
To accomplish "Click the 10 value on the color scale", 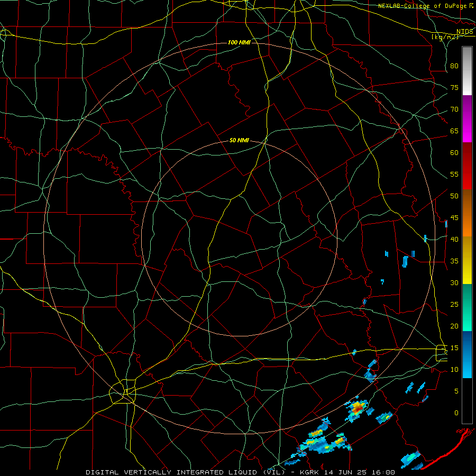I will coord(454,370).
